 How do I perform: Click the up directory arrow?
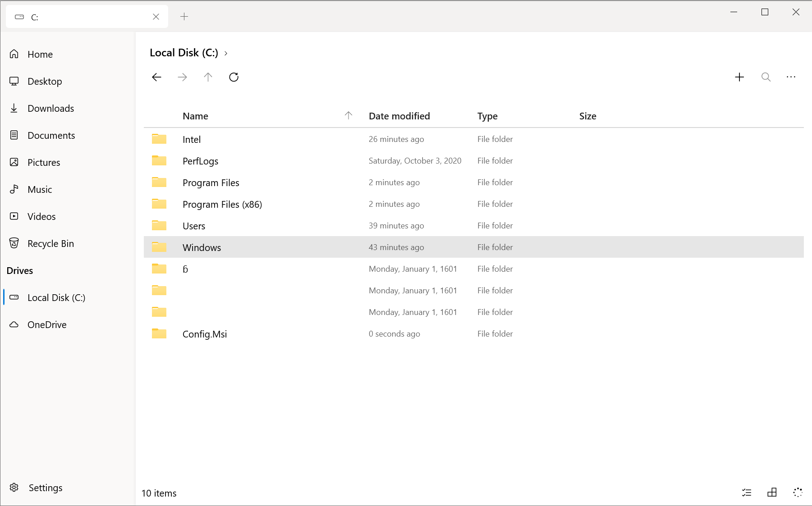pos(208,77)
